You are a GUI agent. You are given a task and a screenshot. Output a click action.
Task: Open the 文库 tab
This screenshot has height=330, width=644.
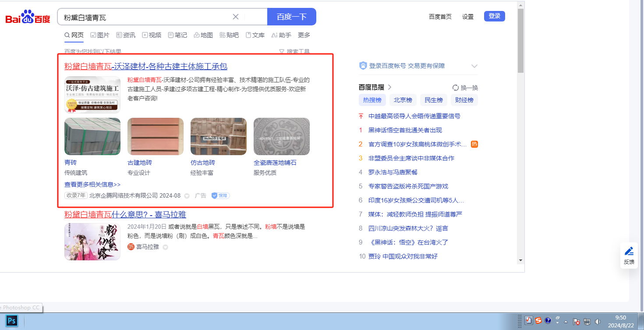tap(255, 35)
